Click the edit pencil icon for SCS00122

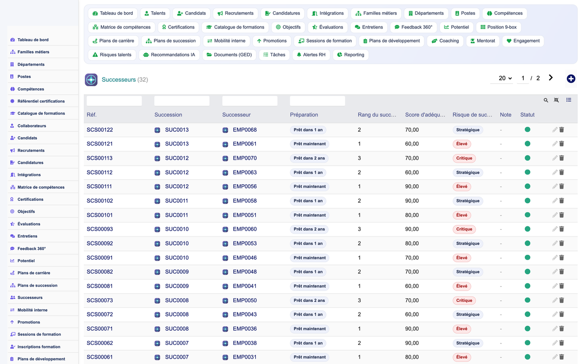point(555,130)
